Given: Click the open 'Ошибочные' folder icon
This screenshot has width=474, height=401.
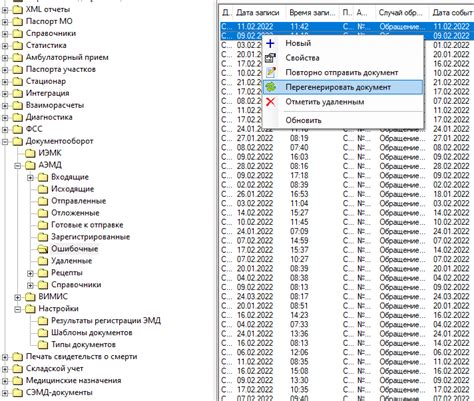Looking at the screenshot, I should click(x=43, y=249).
